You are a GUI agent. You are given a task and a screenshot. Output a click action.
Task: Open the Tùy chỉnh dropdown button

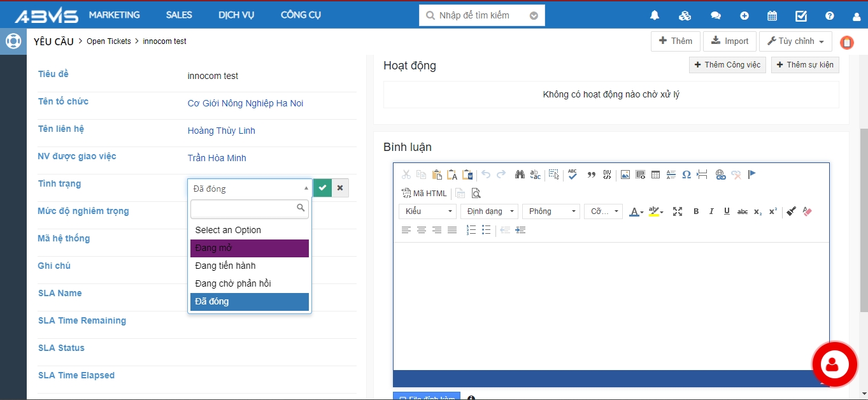[795, 41]
